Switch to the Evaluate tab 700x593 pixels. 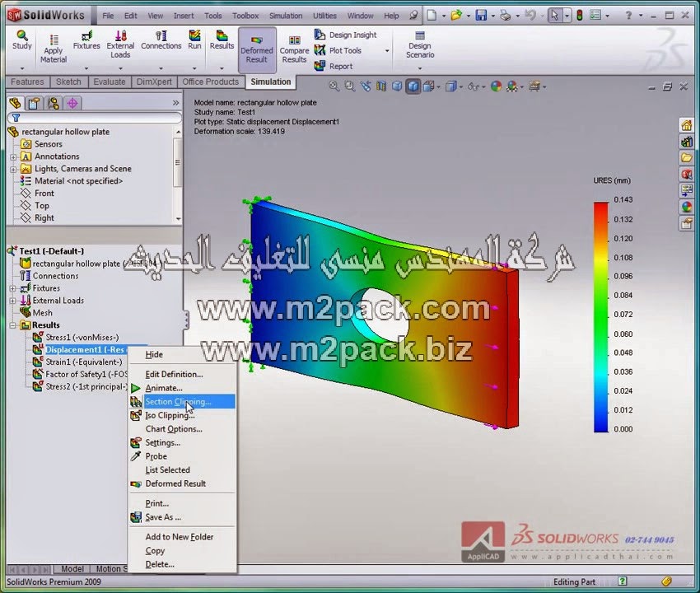[110, 82]
